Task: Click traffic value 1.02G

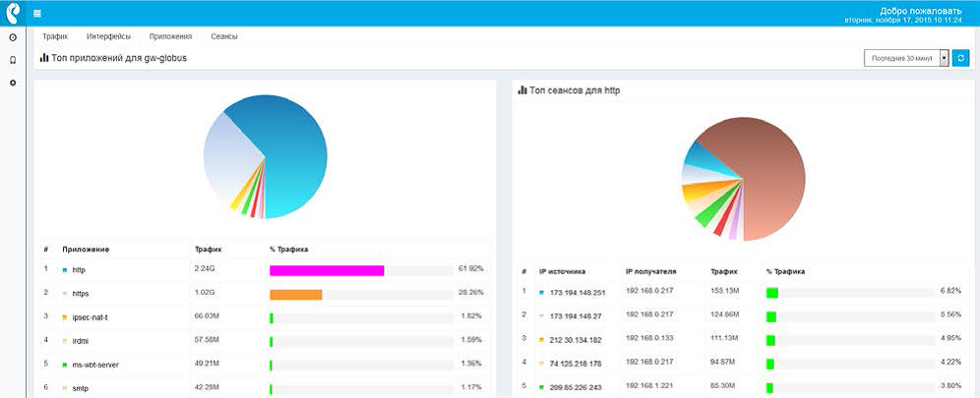Action: click(205, 292)
